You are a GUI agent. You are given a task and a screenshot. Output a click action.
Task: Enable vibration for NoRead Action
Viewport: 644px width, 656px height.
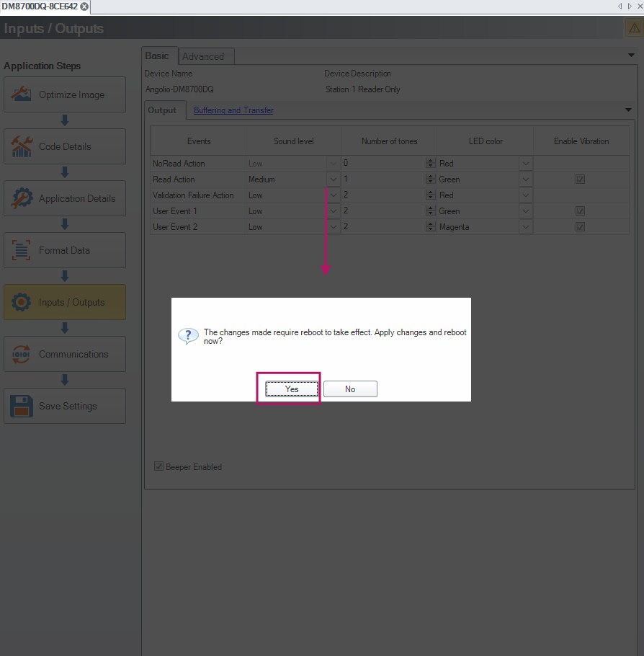(581, 163)
